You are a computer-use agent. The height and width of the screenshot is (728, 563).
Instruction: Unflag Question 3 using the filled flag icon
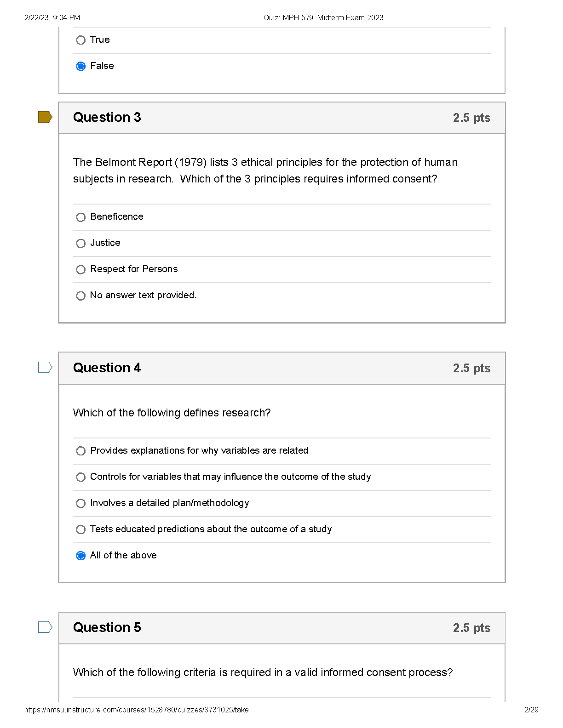(45, 117)
